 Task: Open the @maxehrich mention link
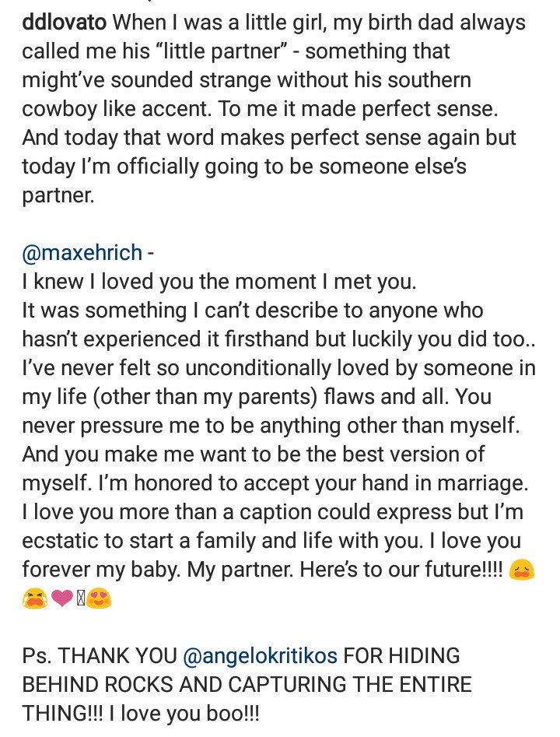coord(82,252)
